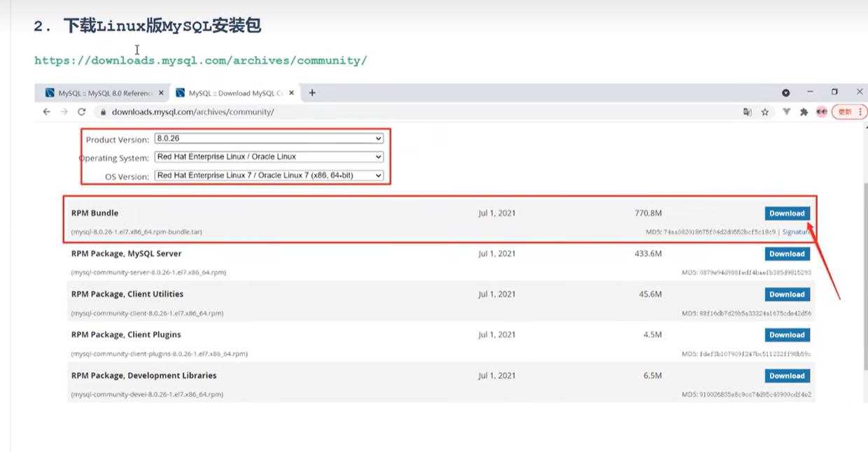Click the browser forward arrow

pyautogui.click(x=64, y=112)
